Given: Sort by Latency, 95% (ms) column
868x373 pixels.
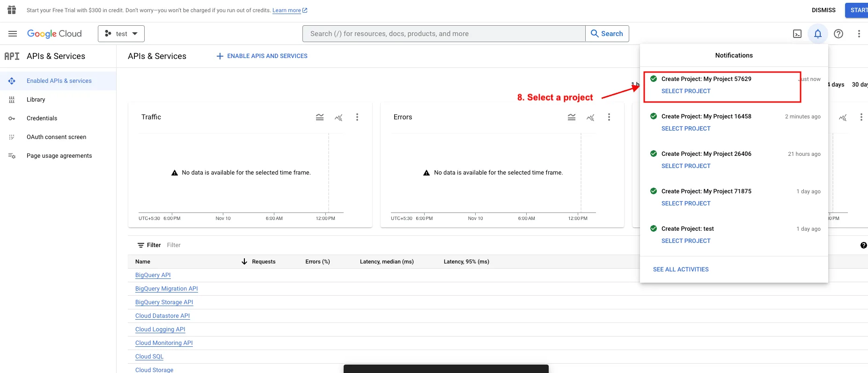Looking at the screenshot, I should point(466,262).
